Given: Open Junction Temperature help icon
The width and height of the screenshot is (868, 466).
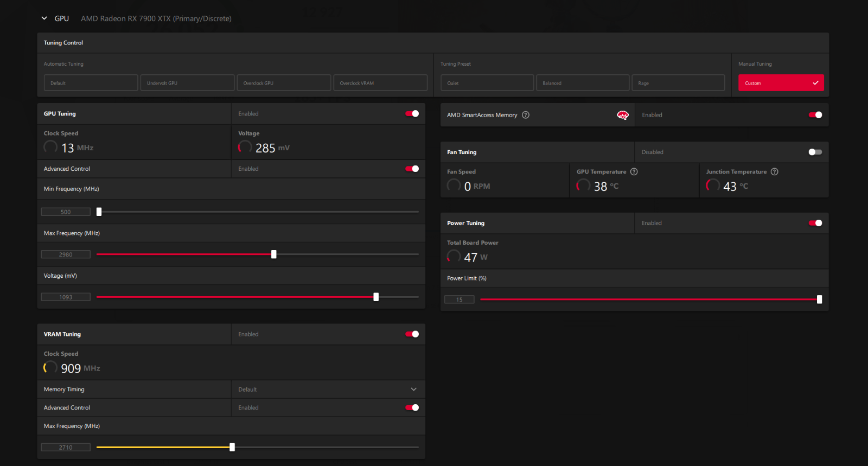Looking at the screenshot, I should (x=775, y=172).
